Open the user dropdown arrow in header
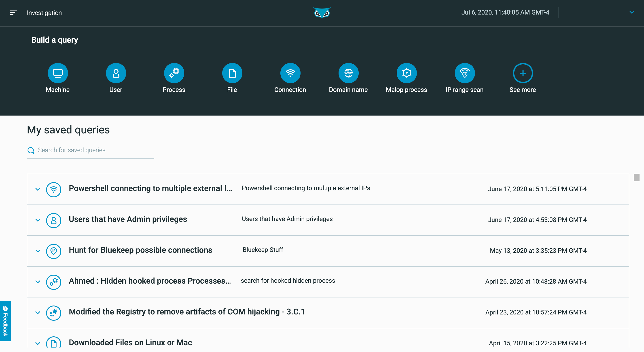Viewport: 644px width, 352px height. click(632, 13)
